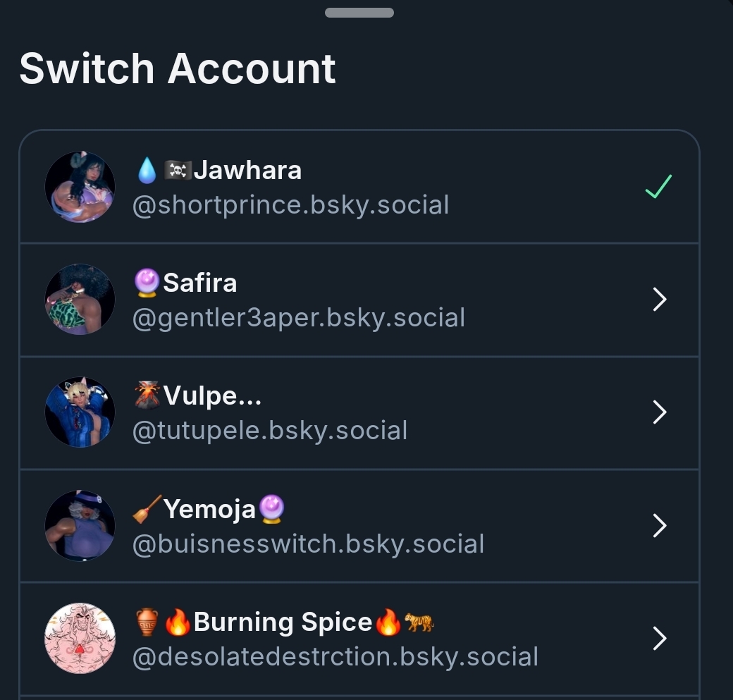Click the chevron arrow beside Safira

click(660, 300)
